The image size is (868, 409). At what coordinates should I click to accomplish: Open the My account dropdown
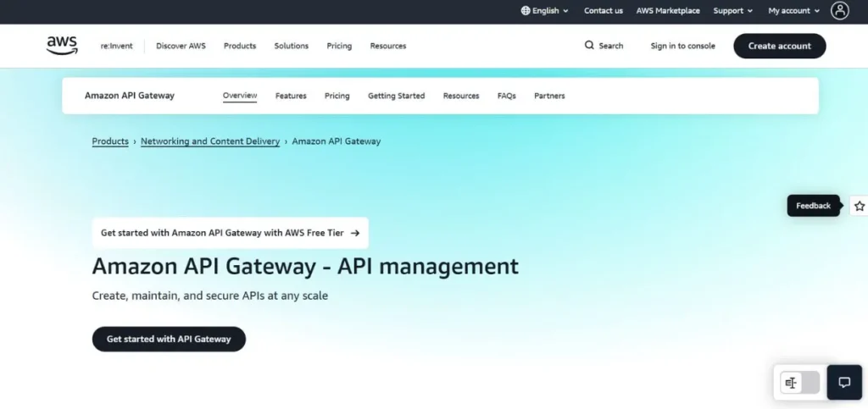pos(793,11)
